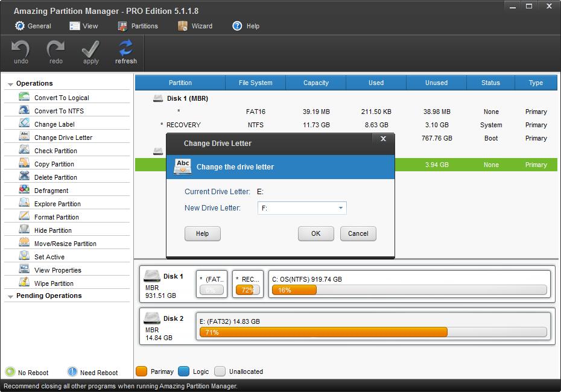Click the Check Partition icon
Viewport: 561px width, 392px height.
tap(24, 150)
